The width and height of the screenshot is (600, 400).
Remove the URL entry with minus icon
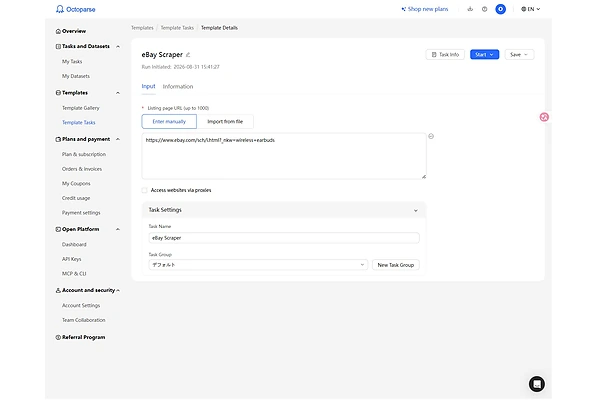(x=431, y=136)
